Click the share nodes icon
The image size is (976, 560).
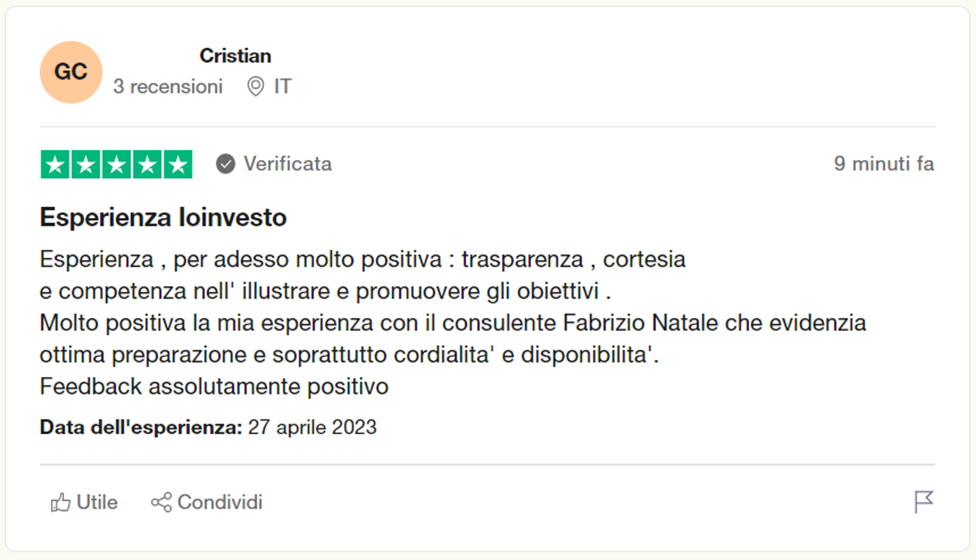coord(161,502)
